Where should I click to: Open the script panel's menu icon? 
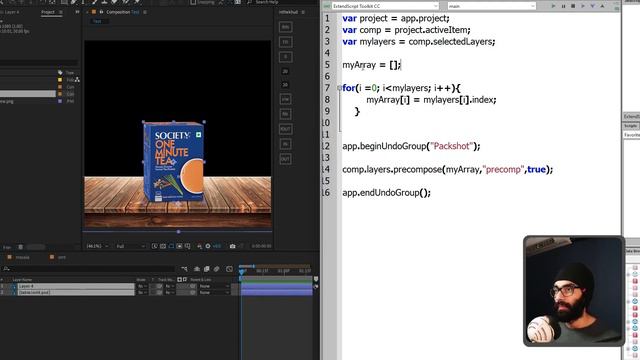(x=303, y=12)
